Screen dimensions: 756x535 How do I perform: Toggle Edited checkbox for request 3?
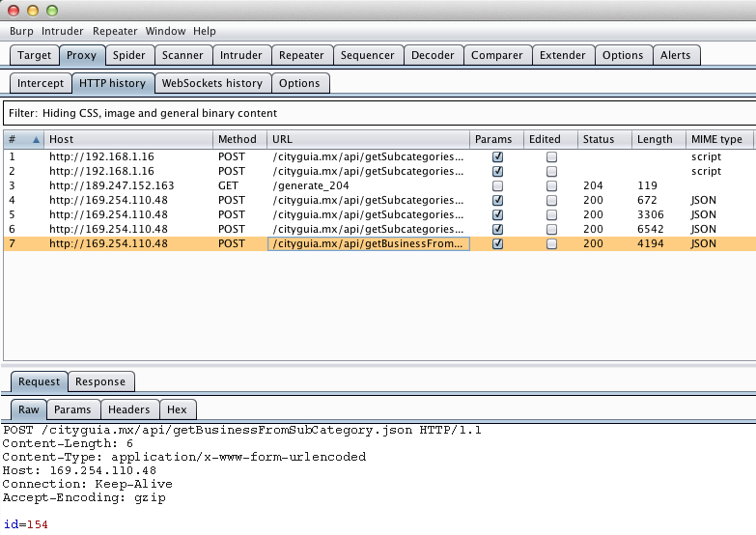551,185
